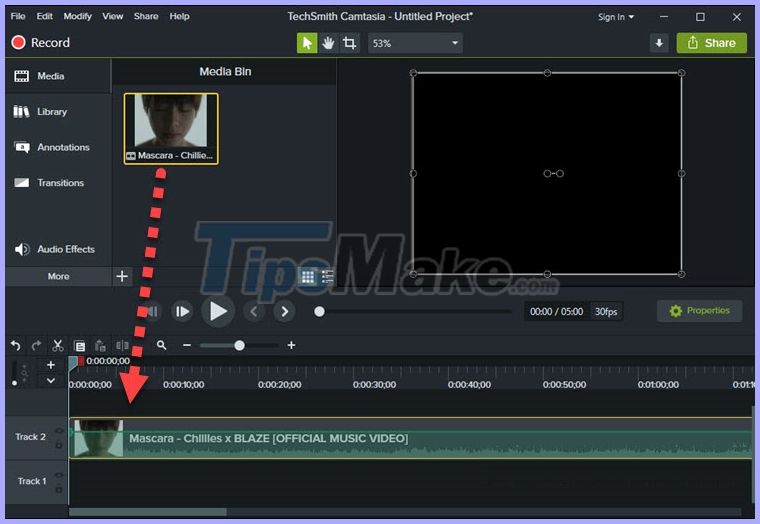Open the Edit menu
The image size is (760, 524).
click(x=44, y=16)
